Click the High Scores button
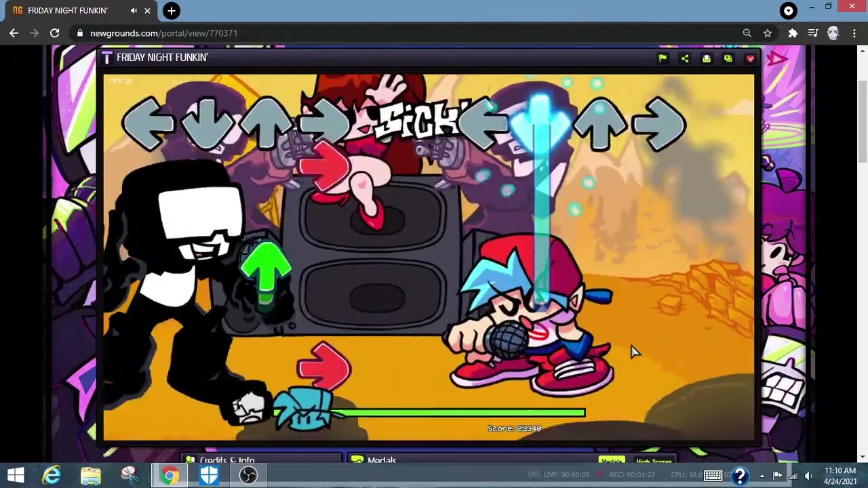 coord(654,462)
